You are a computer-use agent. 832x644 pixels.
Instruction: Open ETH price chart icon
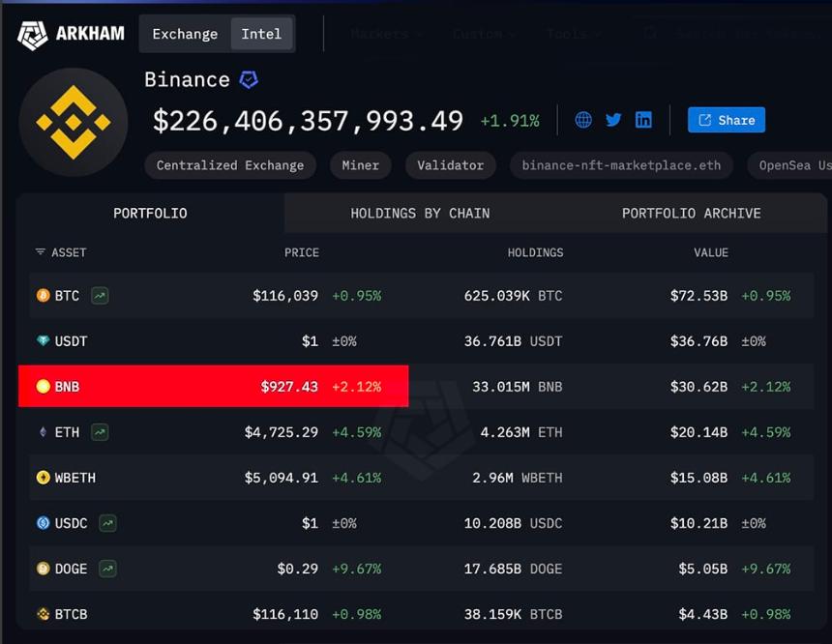point(100,432)
